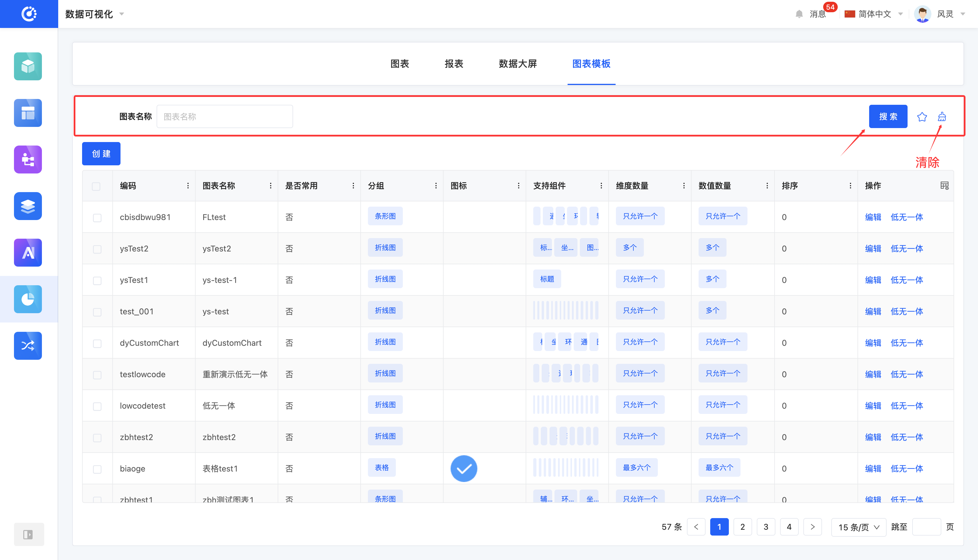Screen dimensions: 978x560
Task: Select all rows with the header checkbox
Action: (x=96, y=187)
